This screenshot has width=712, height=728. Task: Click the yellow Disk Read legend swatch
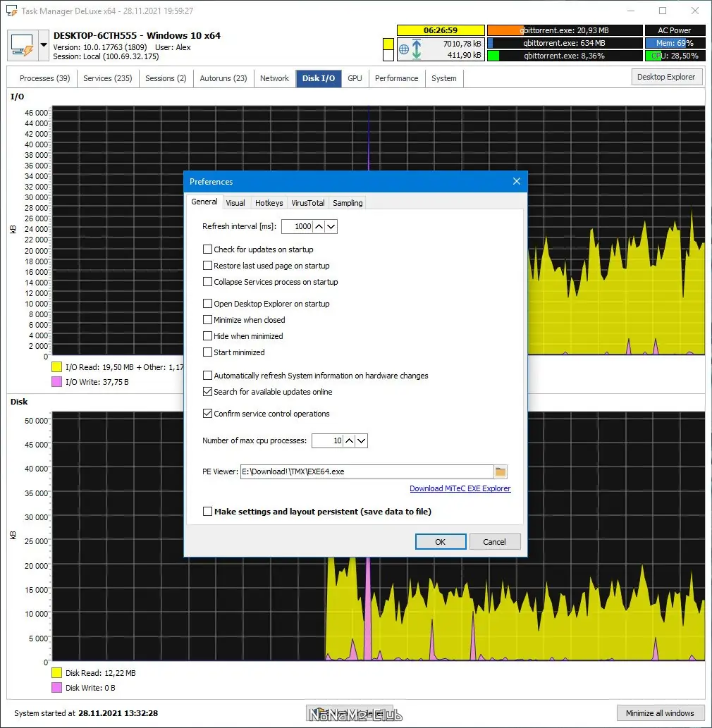[x=56, y=673]
